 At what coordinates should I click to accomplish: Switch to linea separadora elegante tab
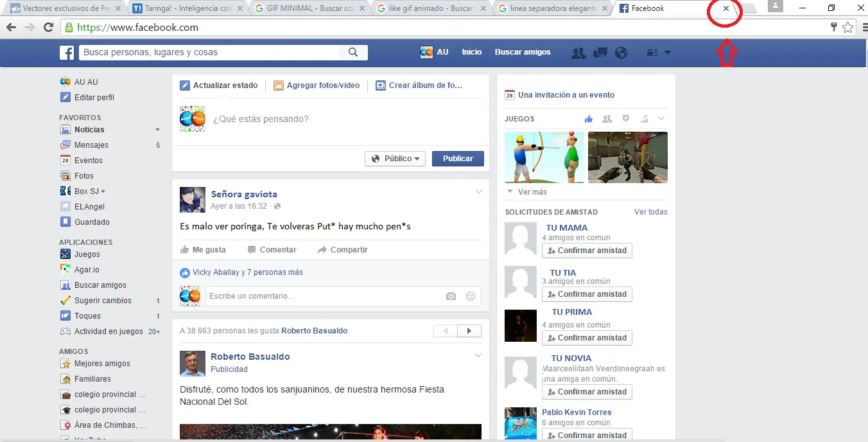tap(553, 9)
